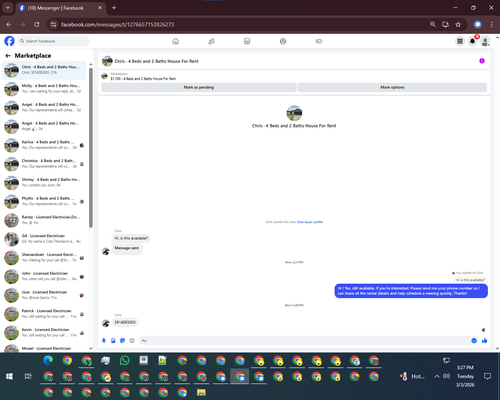This screenshot has height=400, width=500.
Task: Open GA Licensed Electrician conversation
Action: (44, 239)
